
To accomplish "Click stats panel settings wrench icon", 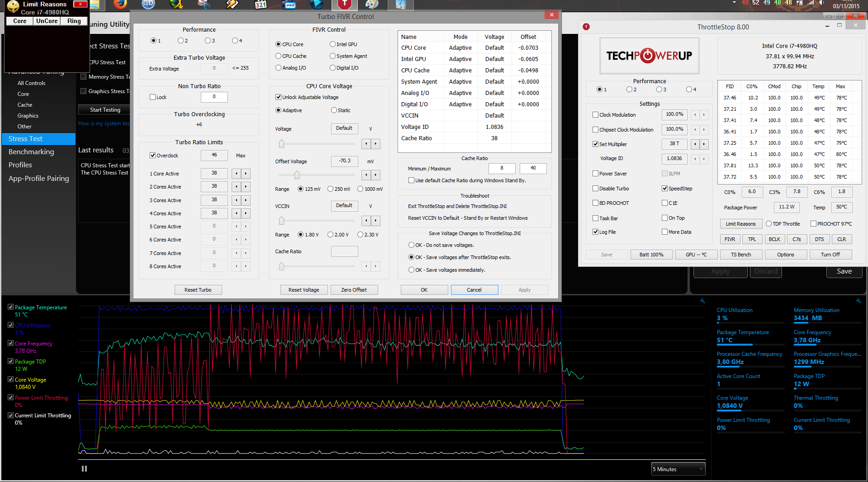I will (858, 301).
